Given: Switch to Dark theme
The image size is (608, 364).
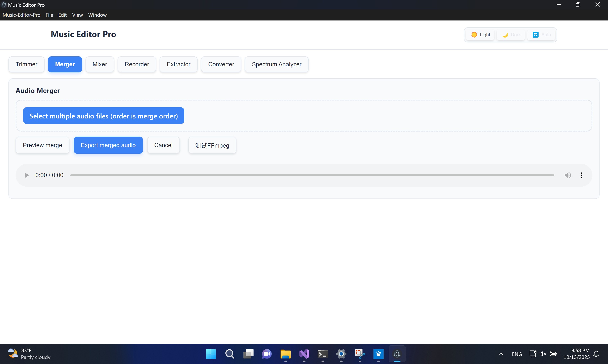Looking at the screenshot, I should pyautogui.click(x=511, y=35).
